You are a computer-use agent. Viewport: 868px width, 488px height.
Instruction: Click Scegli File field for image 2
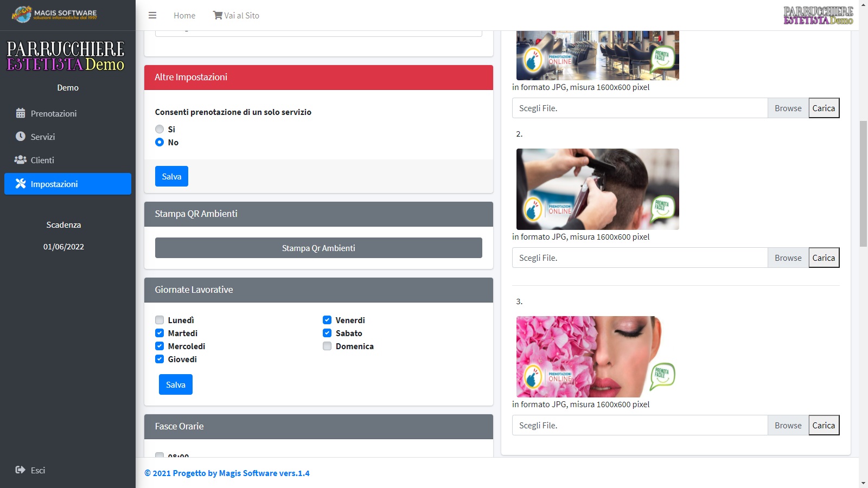[x=640, y=258]
